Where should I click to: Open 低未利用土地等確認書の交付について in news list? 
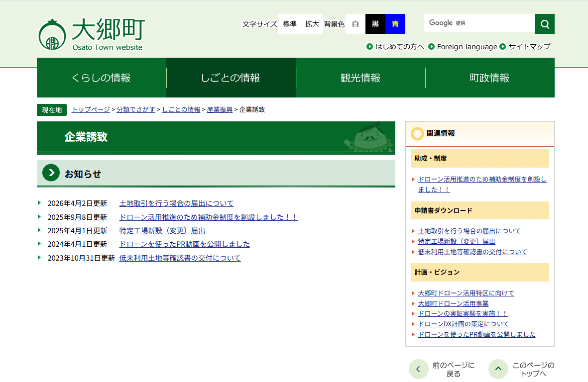point(180,258)
